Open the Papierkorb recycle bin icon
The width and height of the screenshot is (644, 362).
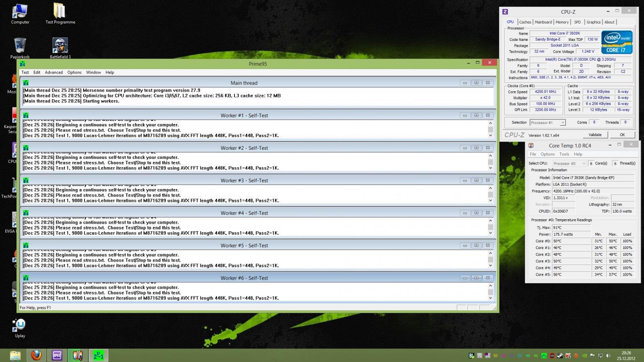click(20, 45)
